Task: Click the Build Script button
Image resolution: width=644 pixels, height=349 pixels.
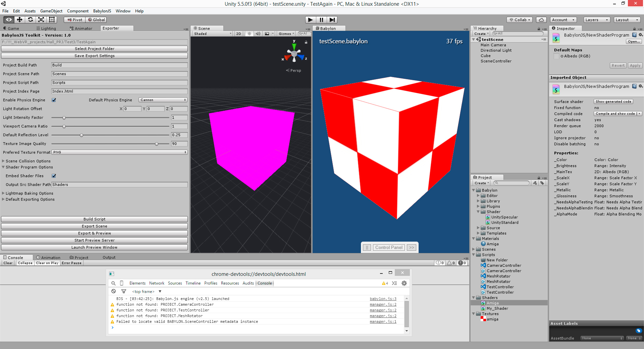Action: [94, 219]
